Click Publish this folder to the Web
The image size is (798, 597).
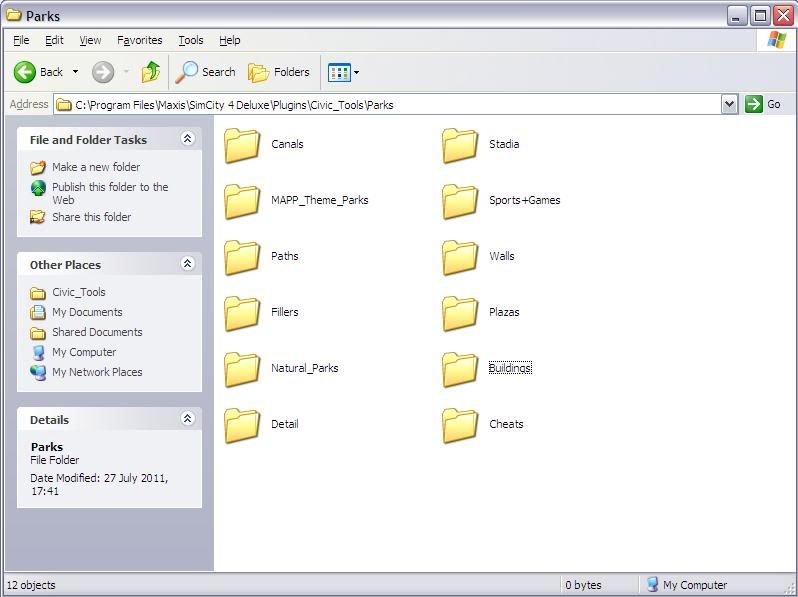(110, 193)
